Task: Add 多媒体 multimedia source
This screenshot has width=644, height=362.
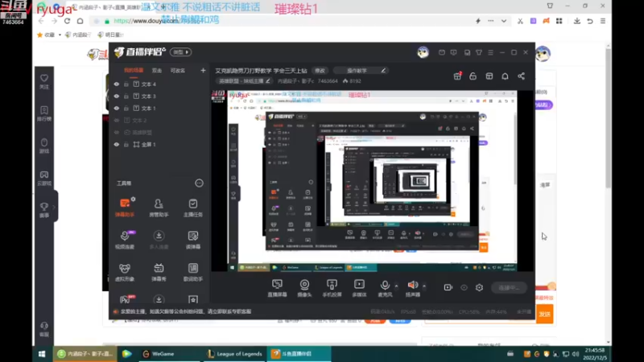Action: coord(359,288)
